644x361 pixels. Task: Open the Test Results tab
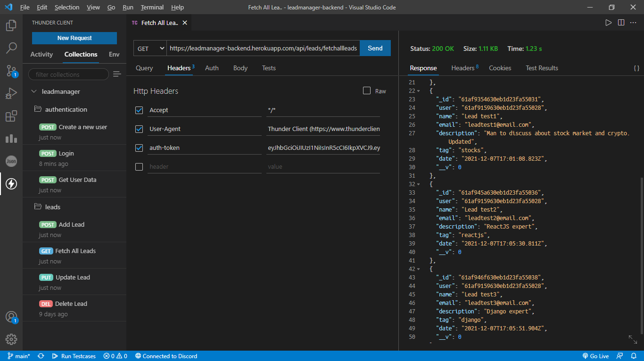click(542, 68)
